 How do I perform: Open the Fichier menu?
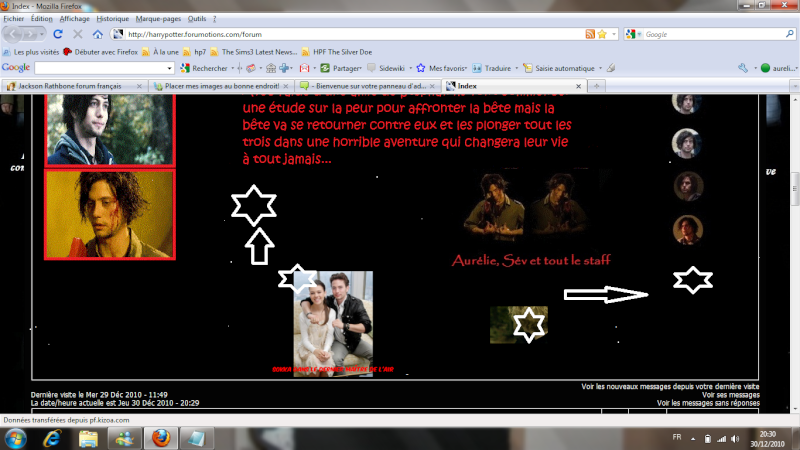tap(13, 18)
